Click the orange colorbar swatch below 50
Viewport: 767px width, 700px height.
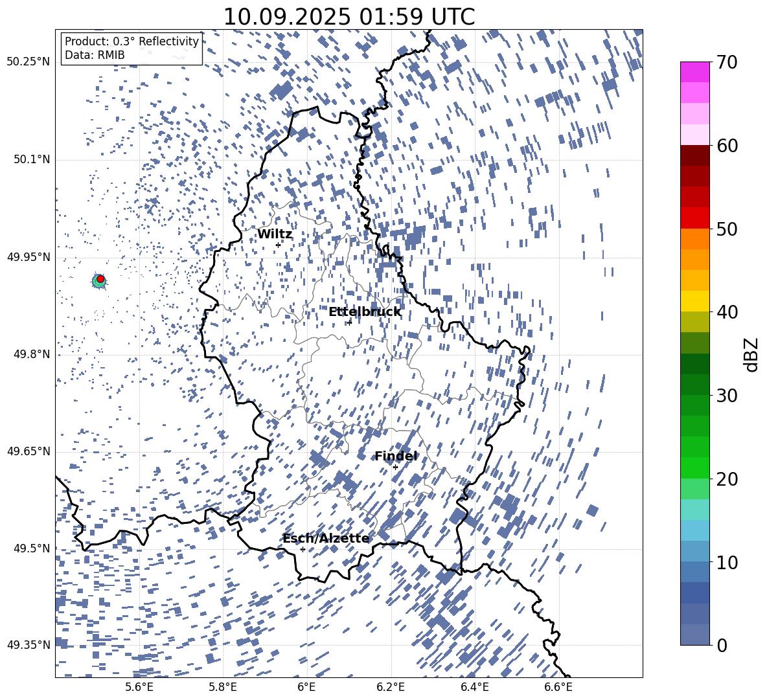click(x=694, y=239)
